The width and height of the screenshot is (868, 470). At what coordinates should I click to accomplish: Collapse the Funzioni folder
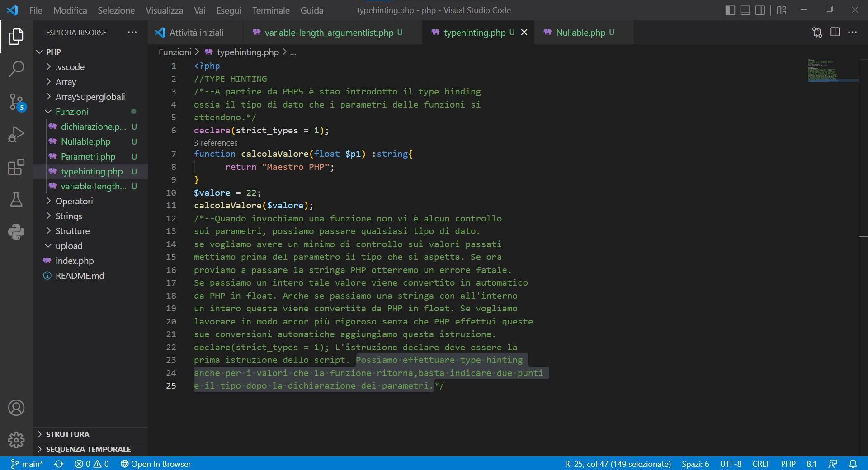click(90, 112)
